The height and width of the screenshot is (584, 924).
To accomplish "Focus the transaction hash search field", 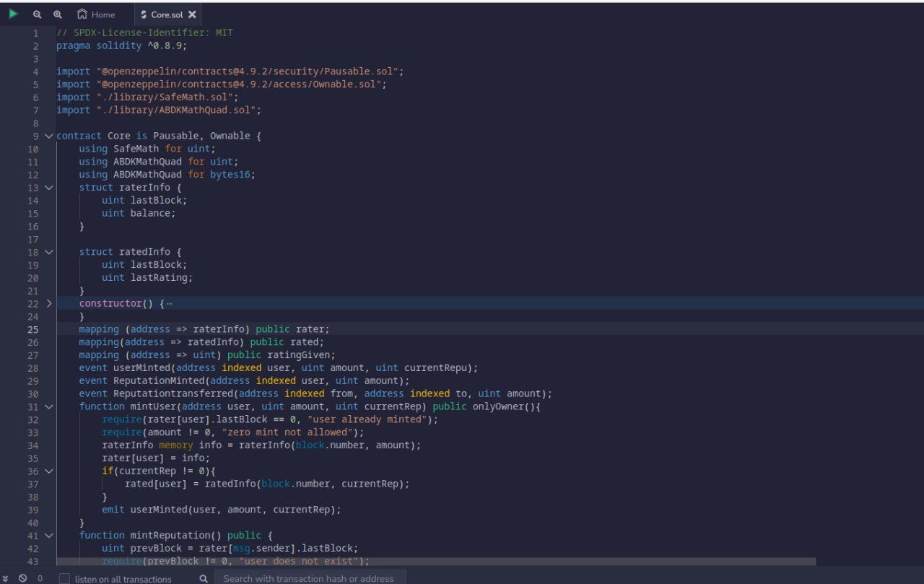I will (310, 578).
